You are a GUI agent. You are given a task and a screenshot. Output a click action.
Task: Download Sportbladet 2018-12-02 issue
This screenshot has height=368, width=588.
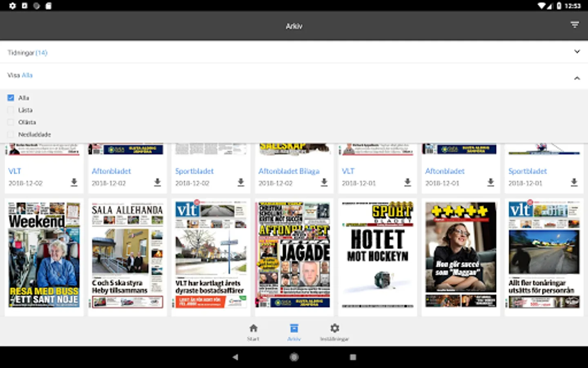click(x=241, y=182)
